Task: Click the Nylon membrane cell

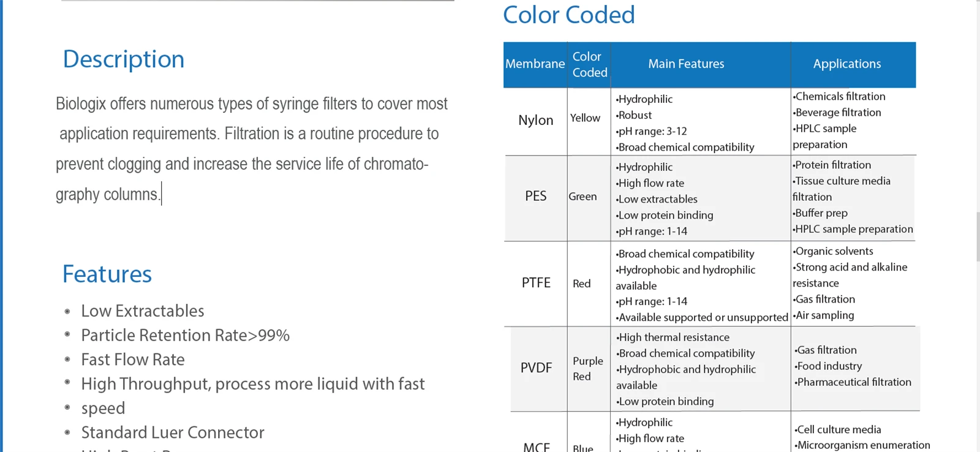Action: point(536,121)
